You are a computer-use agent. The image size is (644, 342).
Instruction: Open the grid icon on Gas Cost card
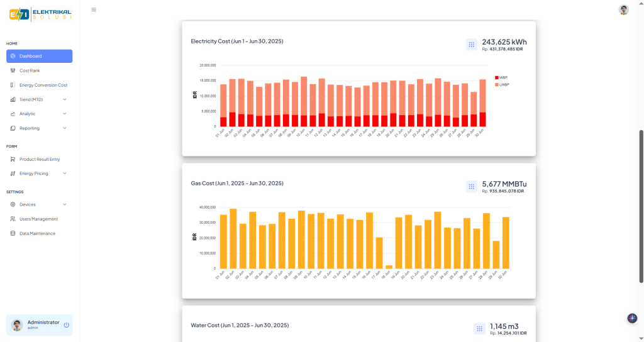471,187
